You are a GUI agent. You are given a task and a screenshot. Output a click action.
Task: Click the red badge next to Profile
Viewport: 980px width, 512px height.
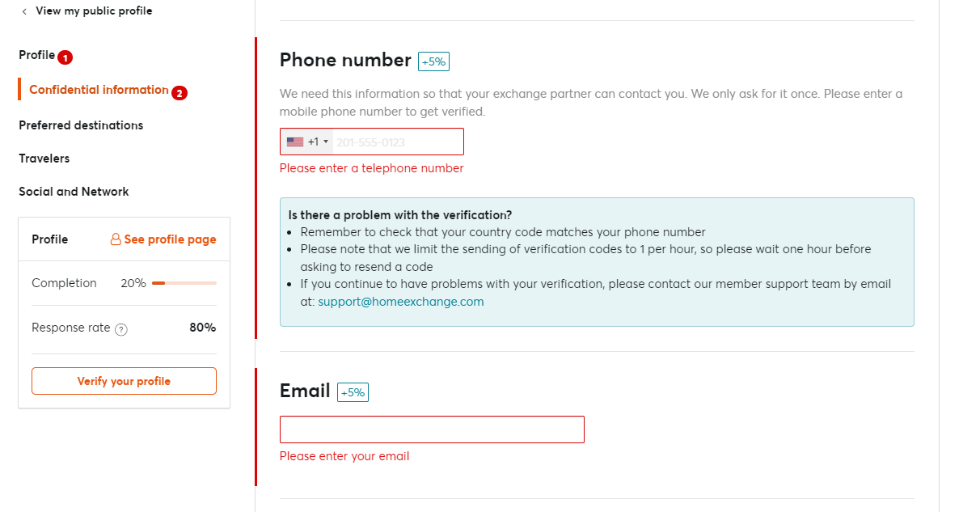click(65, 57)
